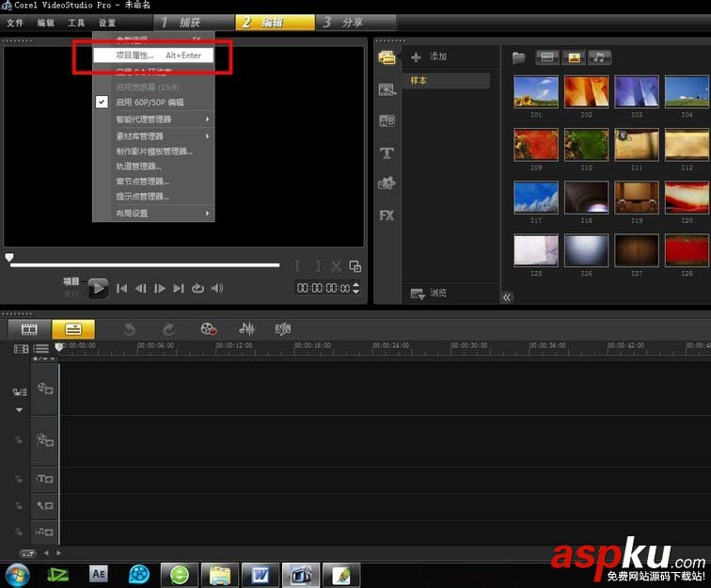
Task: Open Make Movie Templates Manager item
Action: [x=153, y=151]
